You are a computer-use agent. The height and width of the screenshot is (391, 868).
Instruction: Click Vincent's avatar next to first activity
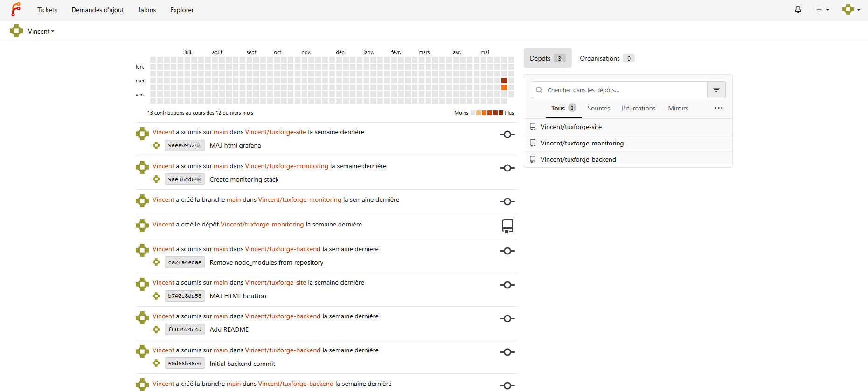click(x=142, y=134)
